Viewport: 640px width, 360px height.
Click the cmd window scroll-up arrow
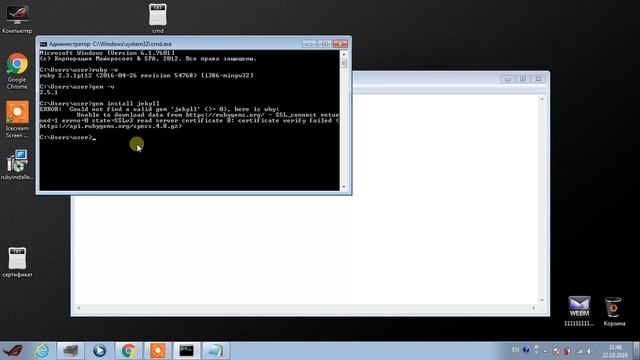344,54
